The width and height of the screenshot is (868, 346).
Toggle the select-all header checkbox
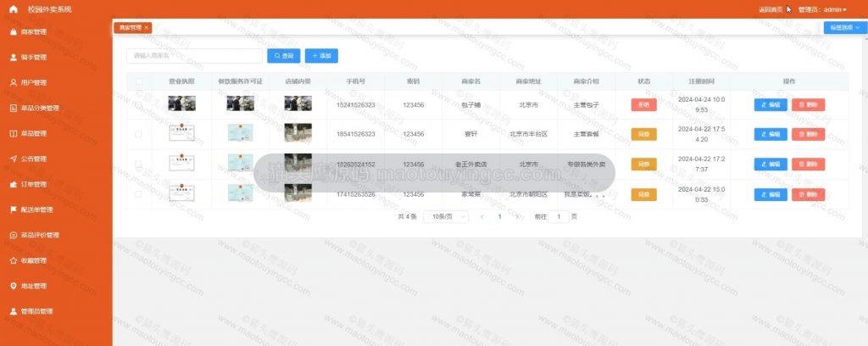(138, 82)
